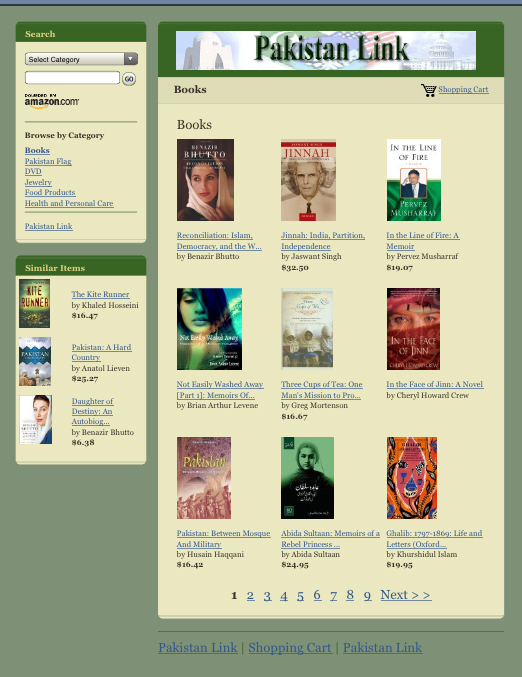
Task: Select the Kite Runner cover thumbnail
Action: (x=35, y=303)
